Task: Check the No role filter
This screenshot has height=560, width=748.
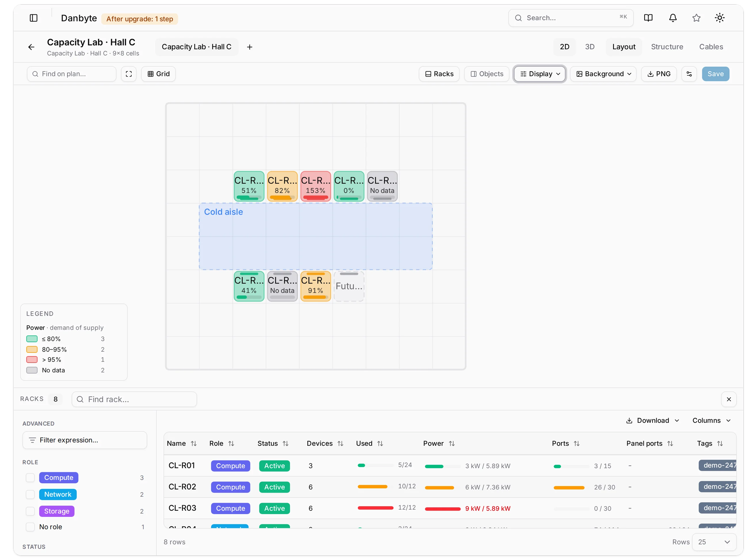Action: click(30, 527)
